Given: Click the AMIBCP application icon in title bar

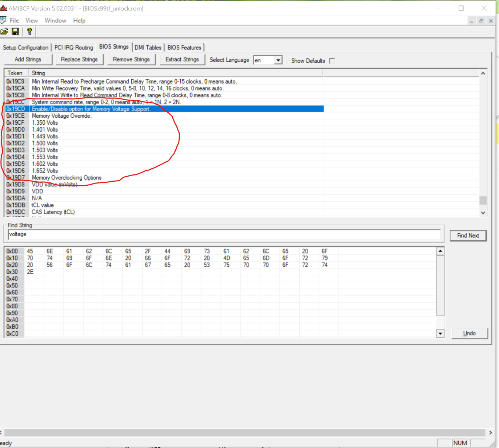Looking at the screenshot, I should 3,8.
